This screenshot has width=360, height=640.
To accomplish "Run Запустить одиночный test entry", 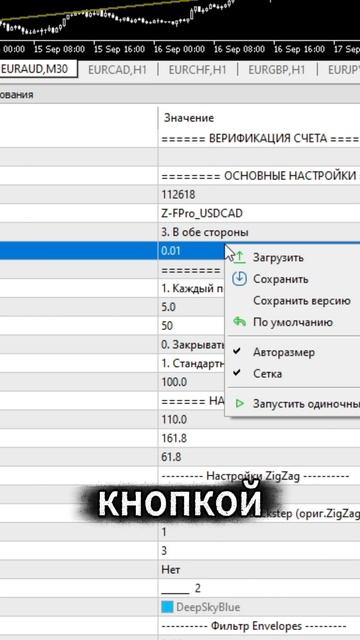I will tap(306, 403).
